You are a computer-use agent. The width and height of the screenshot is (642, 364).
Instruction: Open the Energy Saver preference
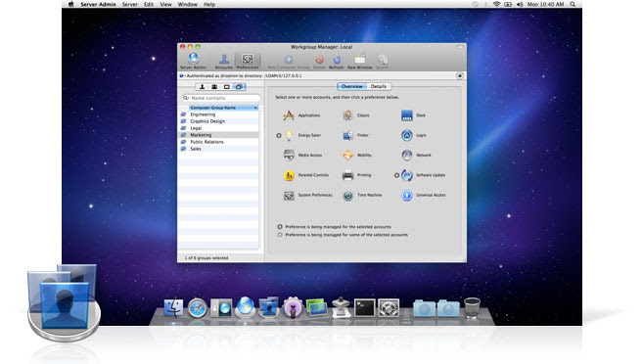302,135
